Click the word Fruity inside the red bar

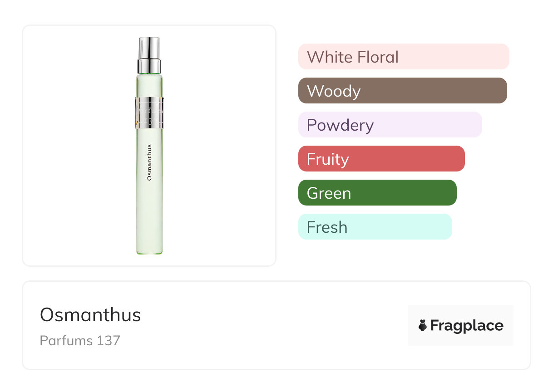328,159
